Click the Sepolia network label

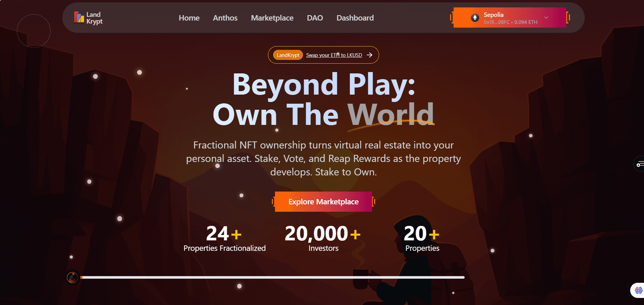coord(494,15)
